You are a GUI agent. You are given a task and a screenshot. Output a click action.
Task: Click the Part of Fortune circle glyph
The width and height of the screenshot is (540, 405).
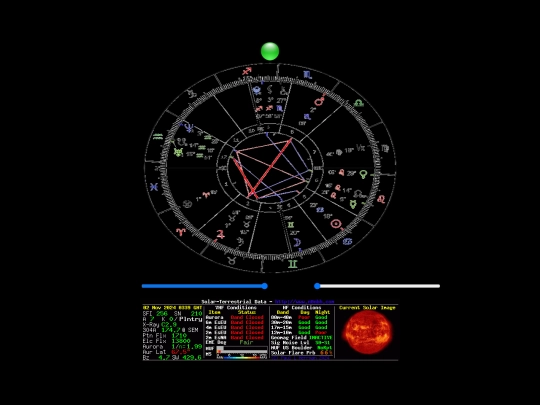click(x=187, y=204)
